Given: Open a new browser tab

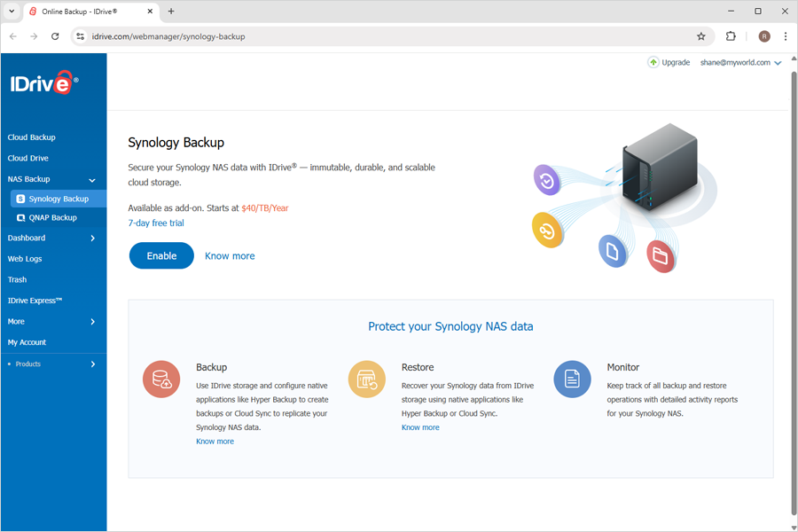Looking at the screenshot, I should [x=171, y=12].
